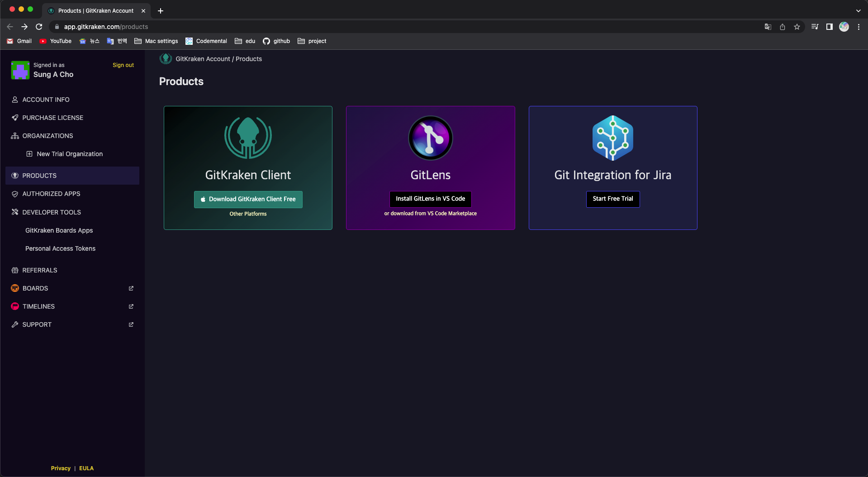The image size is (868, 477).
Task: Open the Chrome profile avatar
Action: click(x=844, y=27)
